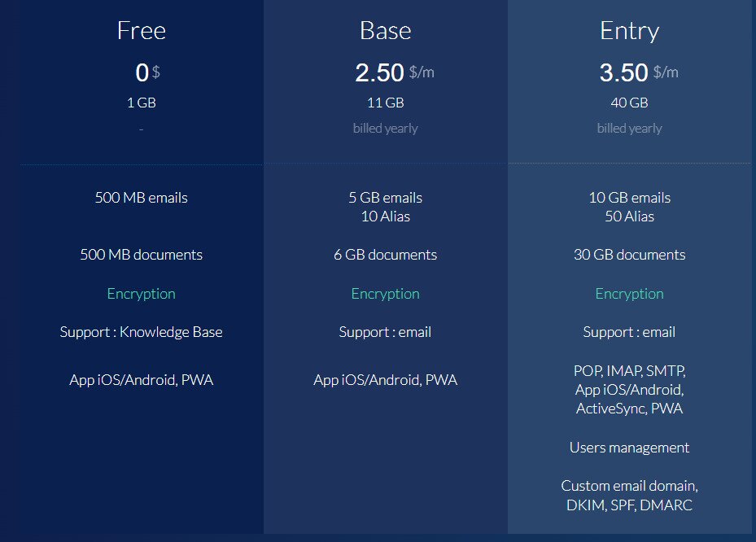Click 'POP, IMAP, SMTP' feature text
The height and width of the screenshot is (542, 756).
(629, 371)
